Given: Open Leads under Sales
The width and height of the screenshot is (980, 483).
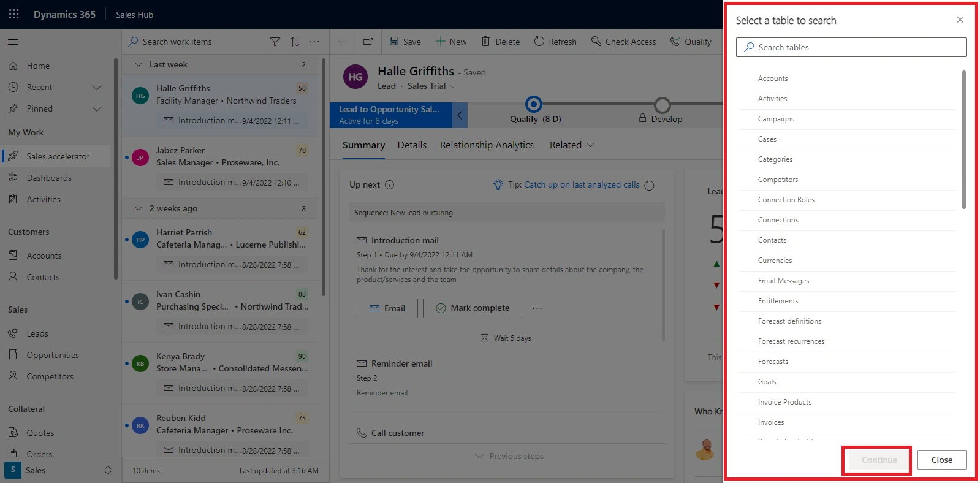Looking at the screenshot, I should click(x=37, y=333).
